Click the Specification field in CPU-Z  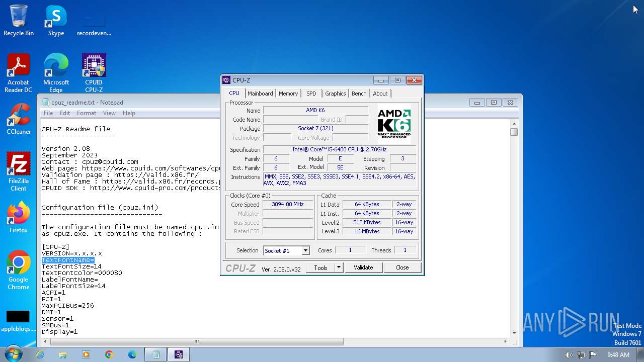click(340, 149)
